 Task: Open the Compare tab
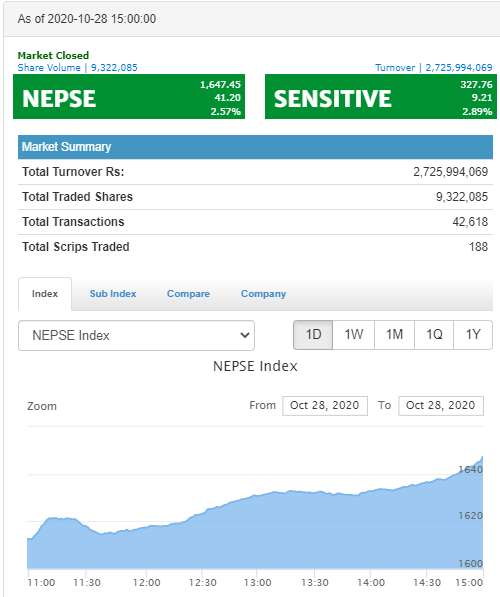[x=188, y=294]
